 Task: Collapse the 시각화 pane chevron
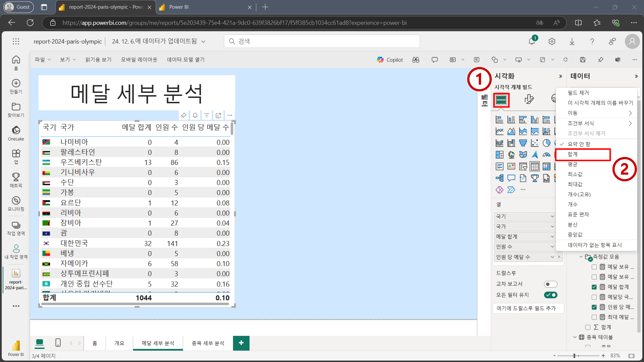560,76
